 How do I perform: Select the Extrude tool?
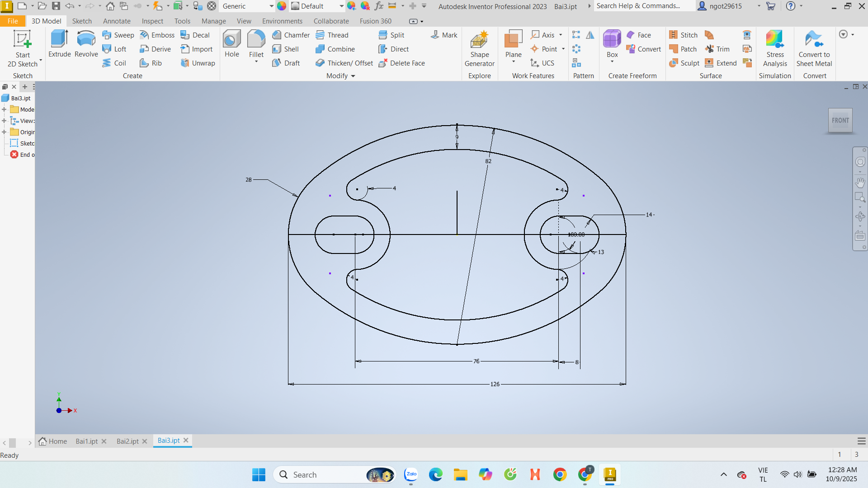coord(59,44)
